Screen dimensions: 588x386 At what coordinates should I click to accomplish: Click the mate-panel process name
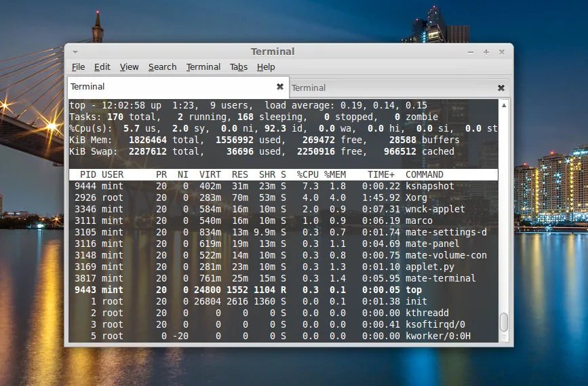point(433,244)
